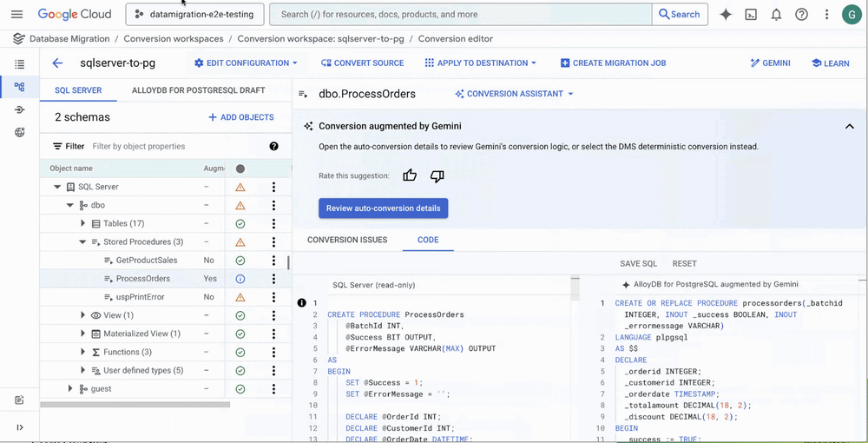
Task: Open the help question mark icon
Action: (801, 15)
